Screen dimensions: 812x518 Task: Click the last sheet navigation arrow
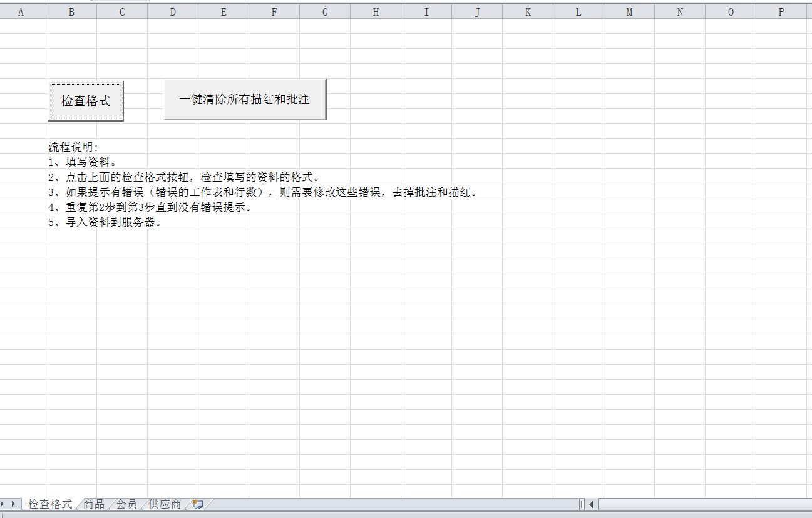click(x=13, y=504)
